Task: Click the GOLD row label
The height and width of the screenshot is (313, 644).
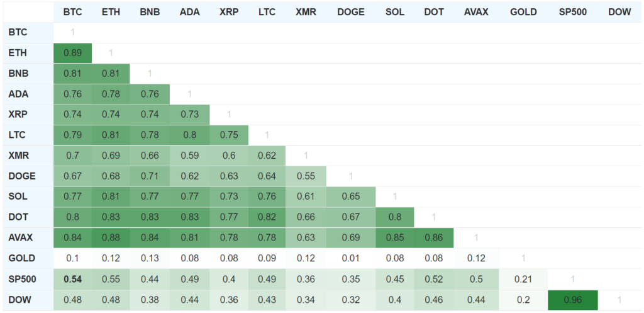Action: (22, 258)
